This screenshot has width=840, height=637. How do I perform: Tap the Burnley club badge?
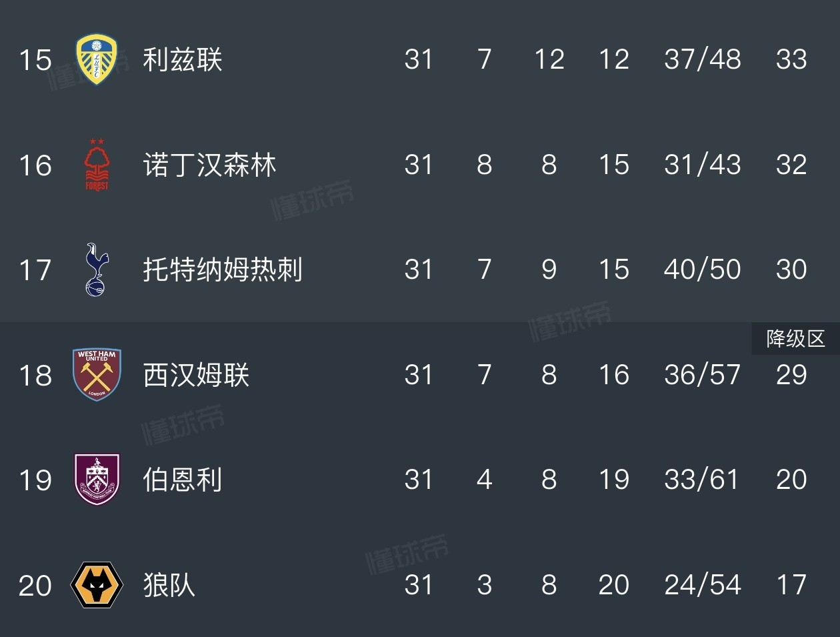97,479
